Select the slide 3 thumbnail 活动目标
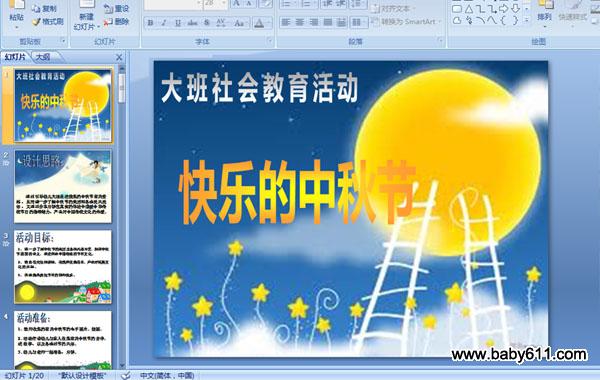The width and height of the screenshot is (600, 380). pyautogui.click(x=63, y=267)
